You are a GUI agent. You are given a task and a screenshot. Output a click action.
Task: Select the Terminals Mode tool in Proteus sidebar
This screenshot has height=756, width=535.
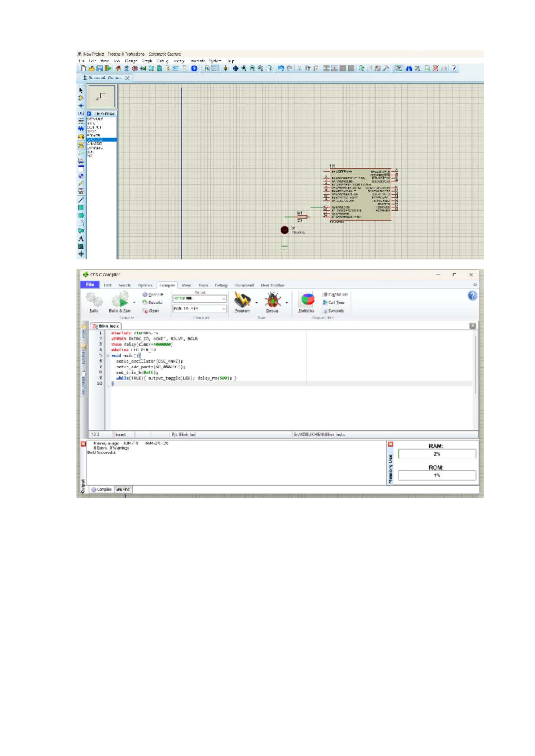click(x=81, y=145)
